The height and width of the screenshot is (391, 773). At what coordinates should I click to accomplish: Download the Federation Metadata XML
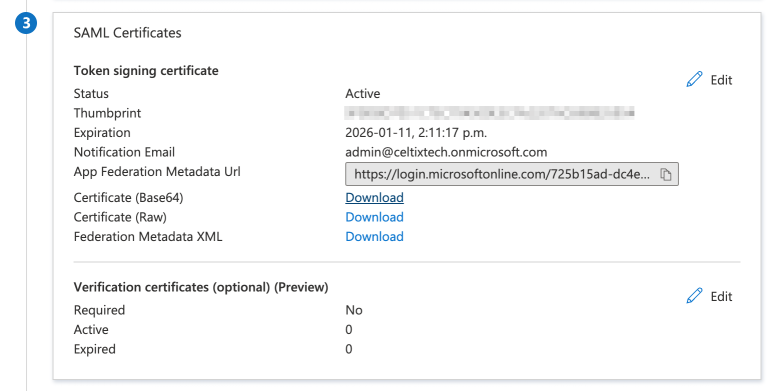click(374, 237)
